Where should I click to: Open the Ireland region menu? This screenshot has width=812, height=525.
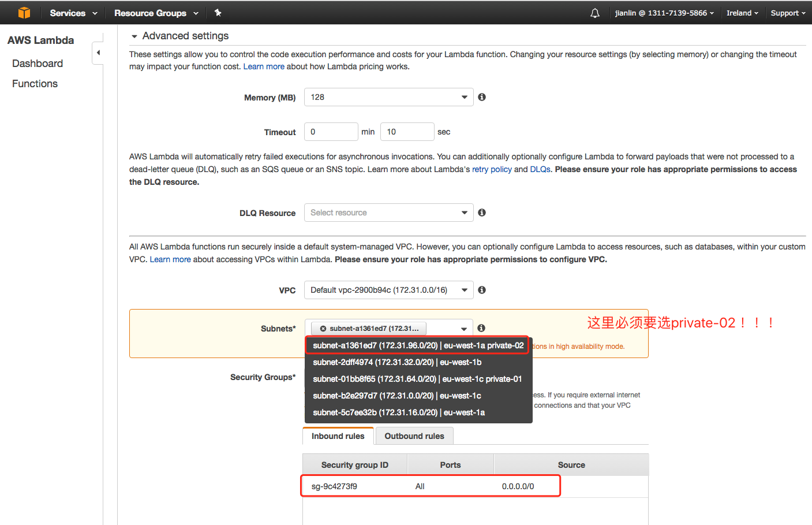[742, 13]
